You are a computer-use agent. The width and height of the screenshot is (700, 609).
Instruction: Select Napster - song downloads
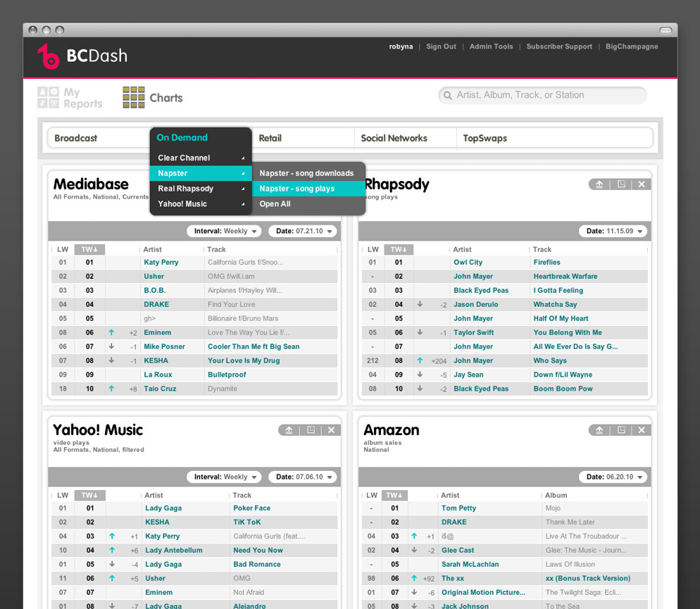pyautogui.click(x=309, y=173)
